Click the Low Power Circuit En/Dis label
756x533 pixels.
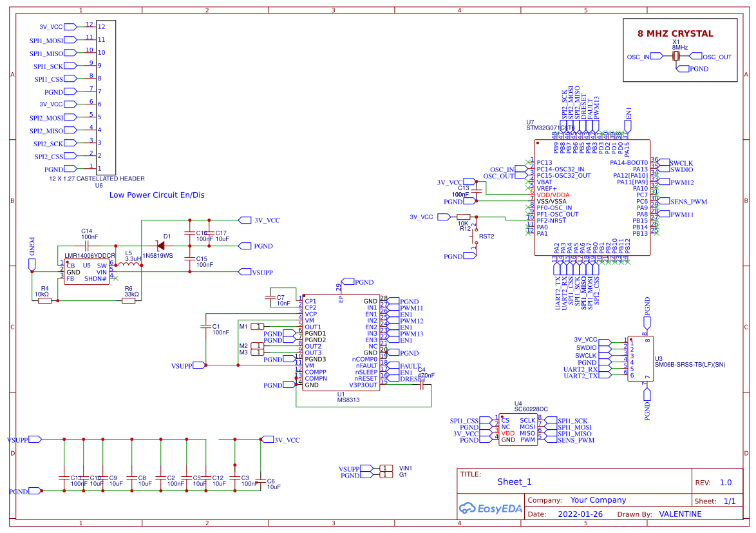tap(157, 195)
